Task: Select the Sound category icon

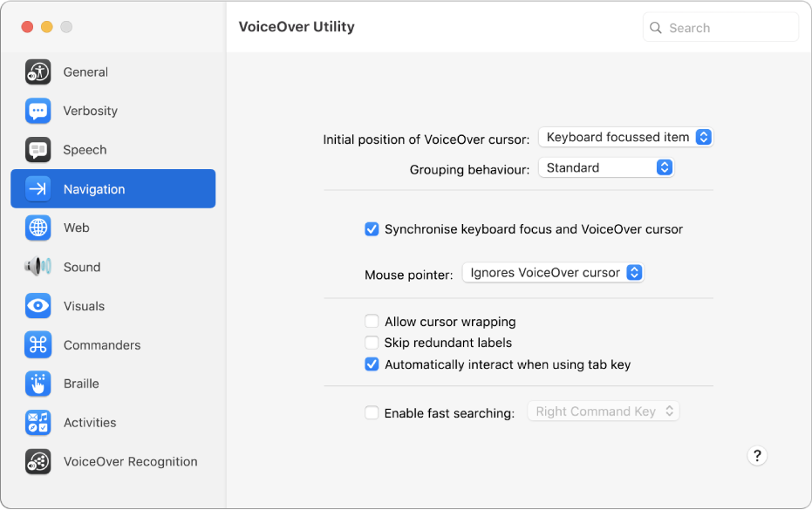Action: (38, 267)
